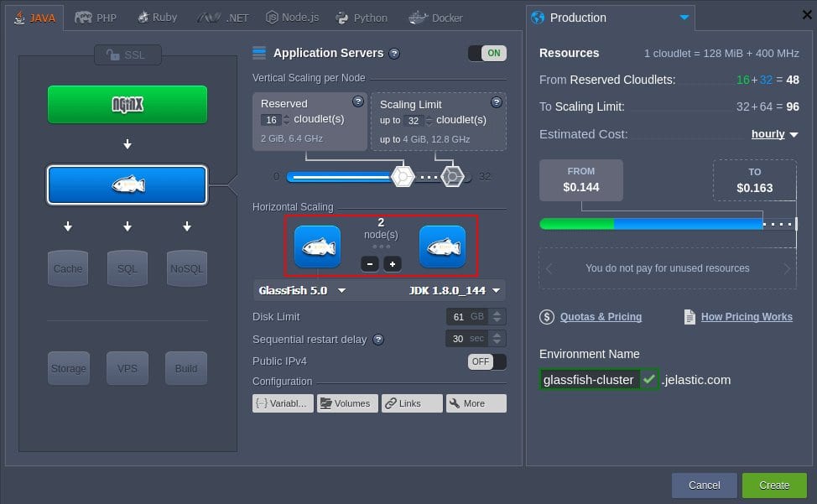The width and height of the screenshot is (817, 504).
Task: Click Cancel to discard the environment
Action: (x=705, y=486)
